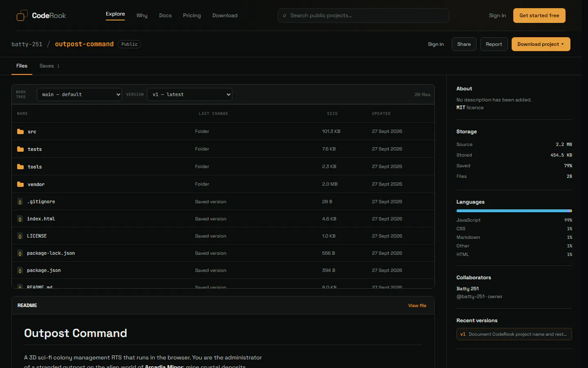Click Sign in beside the Share button
This screenshot has height=368, width=588.
click(x=436, y=44)
